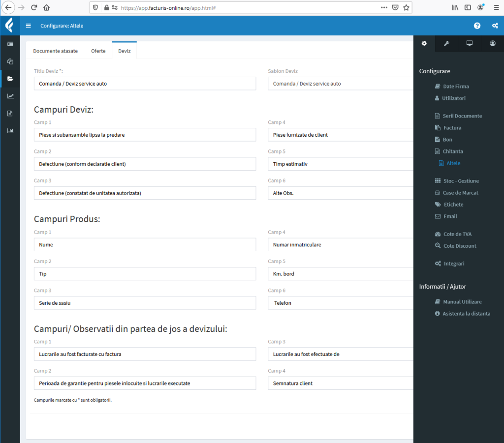
Task: Edit field 'Defectiune (constatat de unitatea autorizata)'
Action: 145,193
